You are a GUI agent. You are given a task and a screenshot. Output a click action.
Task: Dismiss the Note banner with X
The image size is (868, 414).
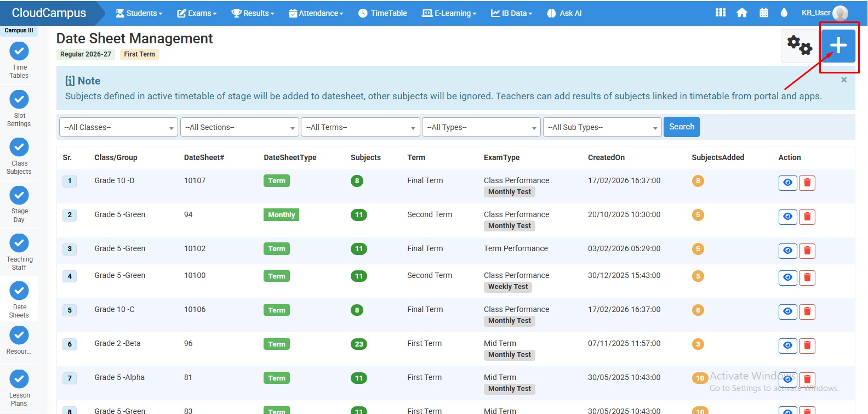(x=844, y=80)
